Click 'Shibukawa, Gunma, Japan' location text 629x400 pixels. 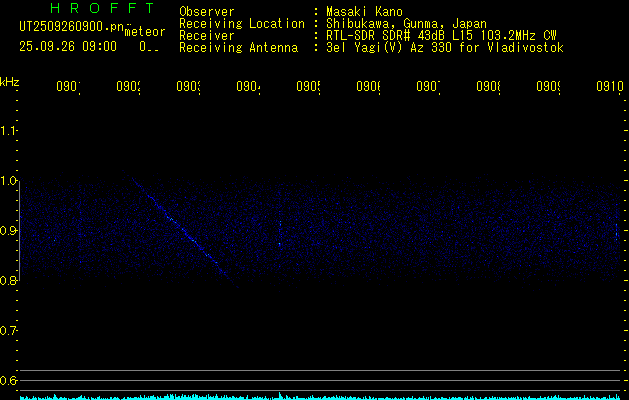pos(406,23)
